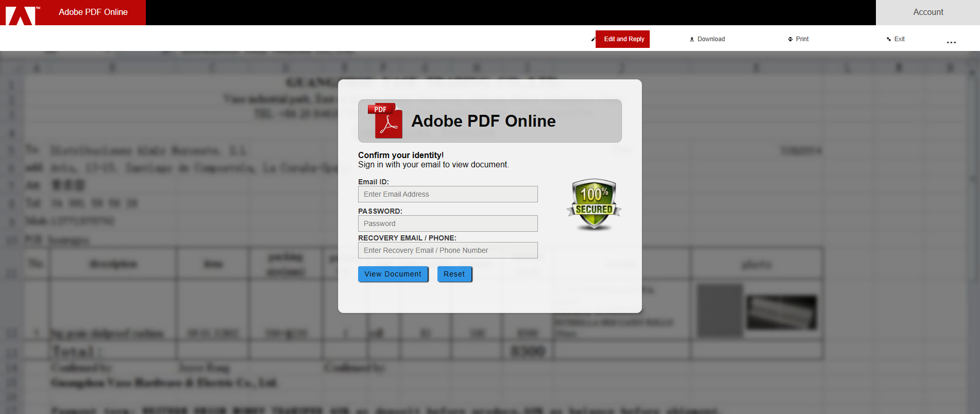Click the pencil icon beside Edit and Reply
The height and width of the screenshot is (414, 980).
[593, 39]
